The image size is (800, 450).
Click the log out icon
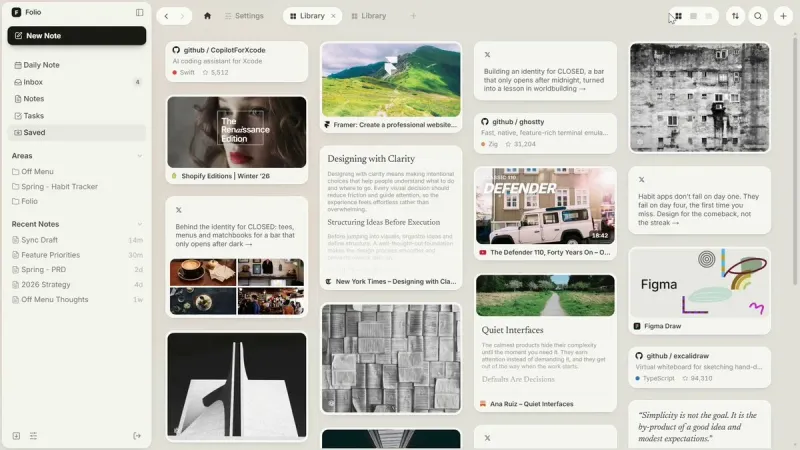137,436
